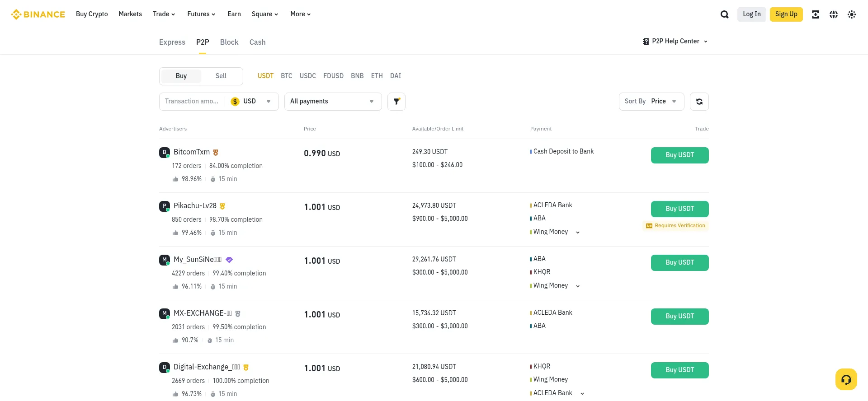This screenshot has height=401, width=868.
Task: Click the Sign Up button
Action: 786,14
